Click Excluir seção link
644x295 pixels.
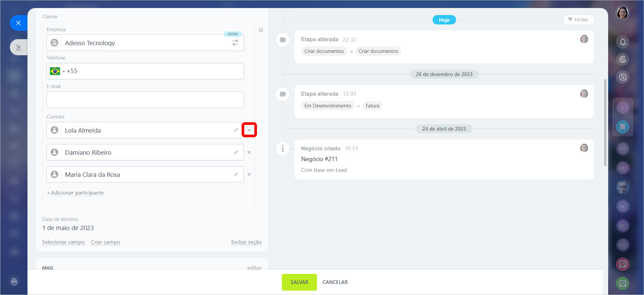coord(246,242)
